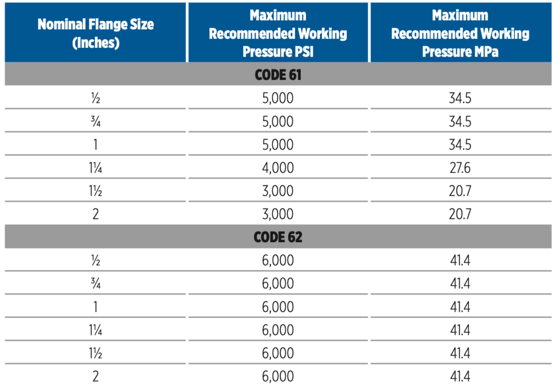Click the Nominal Flange Size column header

(95, 33)
